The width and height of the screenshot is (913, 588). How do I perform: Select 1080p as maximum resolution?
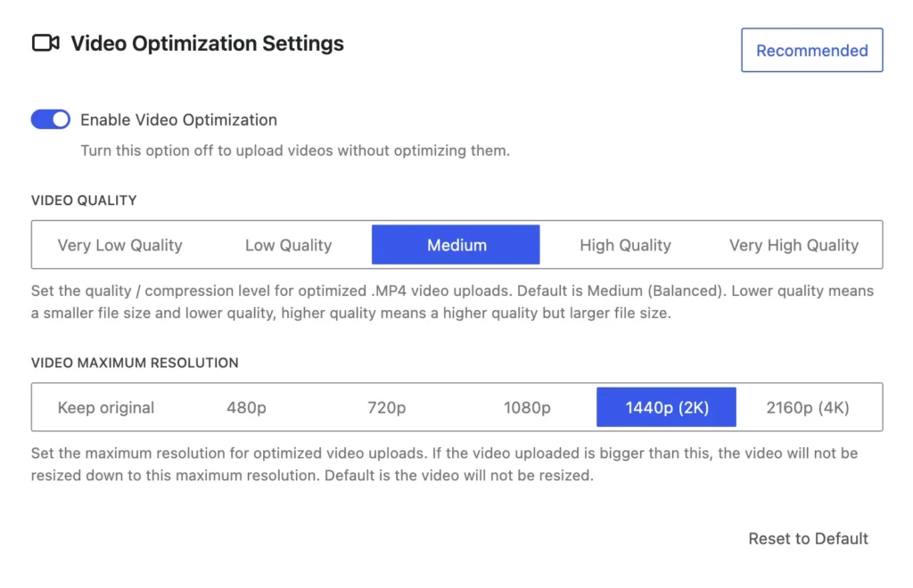pyautogui.click(x=526, y=408)
